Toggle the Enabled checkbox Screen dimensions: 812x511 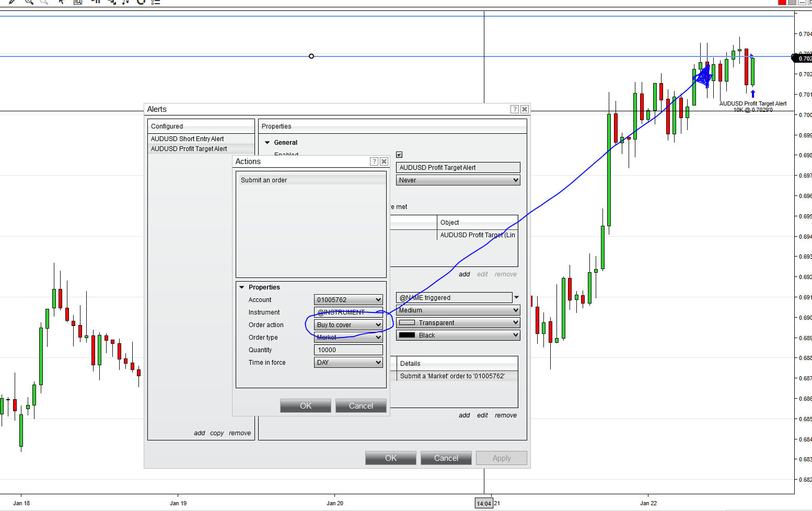(x=399, y=155)
